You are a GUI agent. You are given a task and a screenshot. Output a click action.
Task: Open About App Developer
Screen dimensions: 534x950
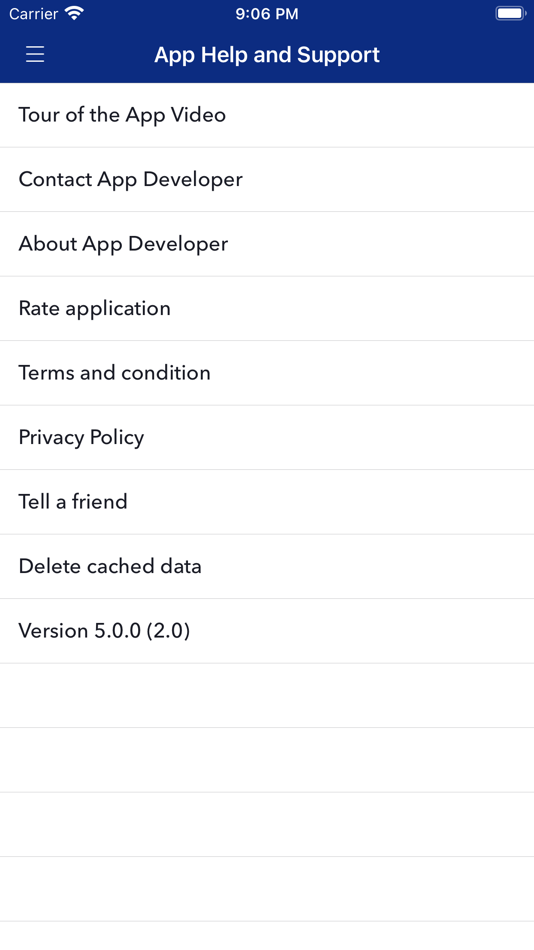pyautogui.click(x=267, y=244)
